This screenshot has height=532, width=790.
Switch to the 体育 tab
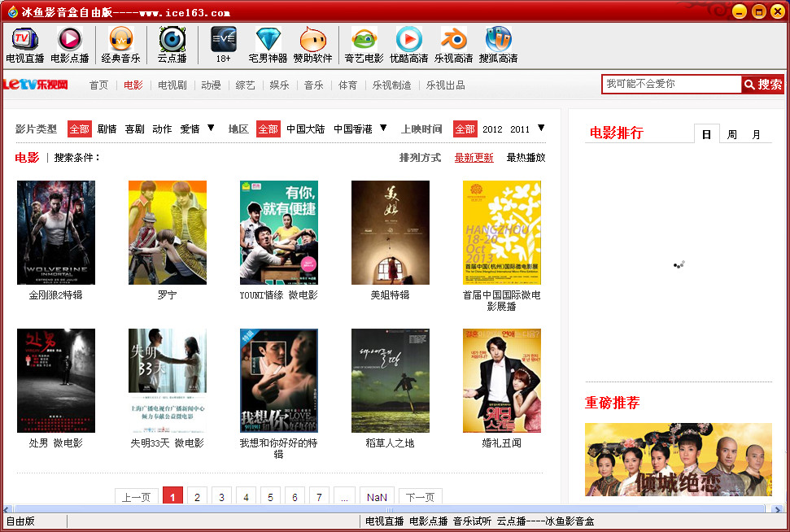click(347, 85)
